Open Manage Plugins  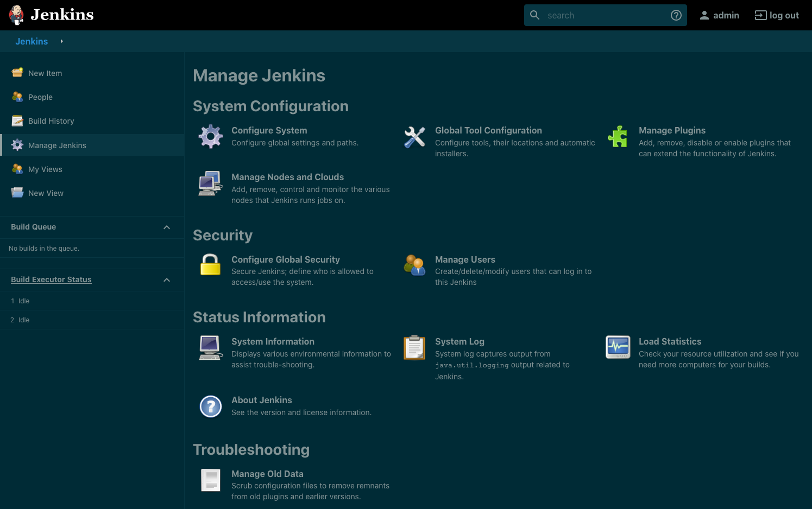(672, 130)
